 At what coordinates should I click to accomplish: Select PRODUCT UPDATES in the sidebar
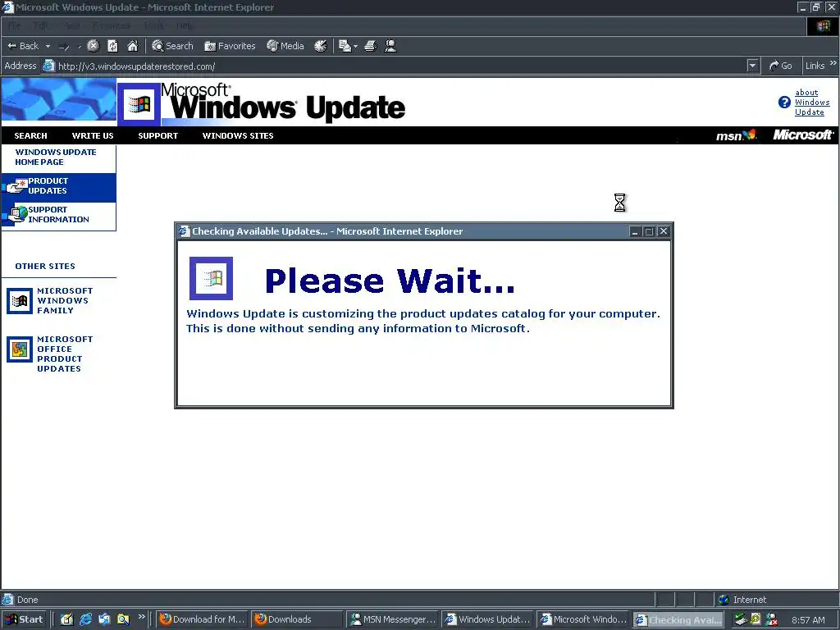tap(48, 186)
